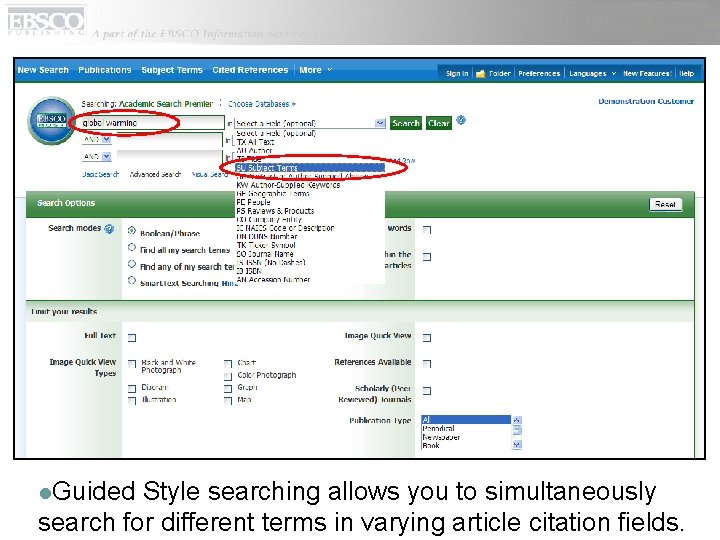Click the global warming search field
This screenshot has height=540, width=720.
coord(152,123)
